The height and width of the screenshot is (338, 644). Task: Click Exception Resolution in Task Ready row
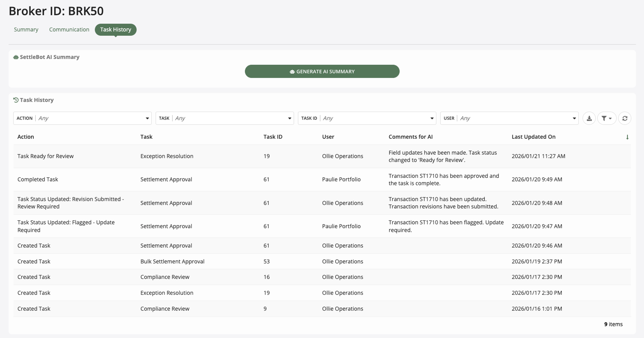tap(167, 156)
